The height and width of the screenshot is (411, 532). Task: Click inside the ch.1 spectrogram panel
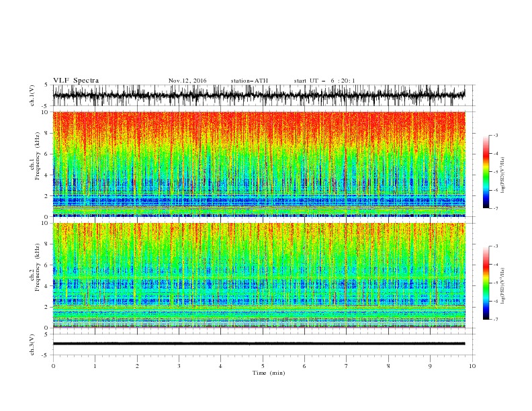click(259, 164)
